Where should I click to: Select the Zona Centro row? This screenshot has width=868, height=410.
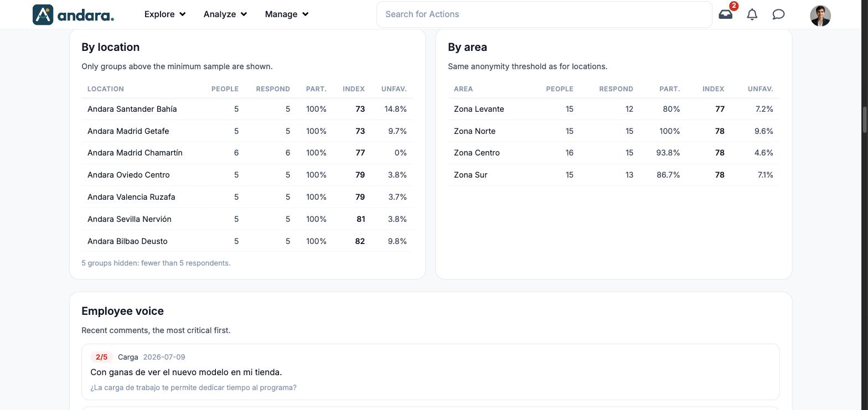[613, 153]
